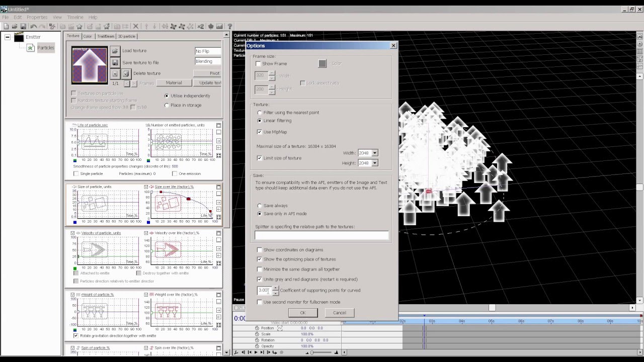
Task: Uncheck the Use MipMap option
Action: (260, 132)
